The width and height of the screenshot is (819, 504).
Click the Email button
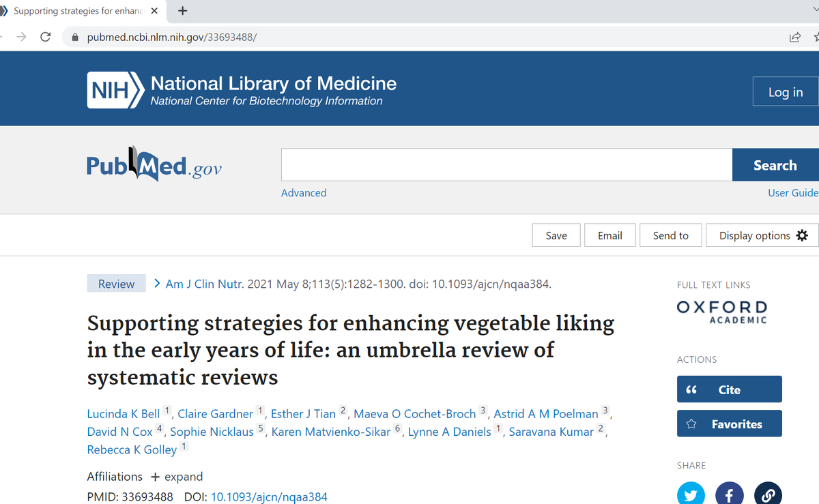point(609,235)
